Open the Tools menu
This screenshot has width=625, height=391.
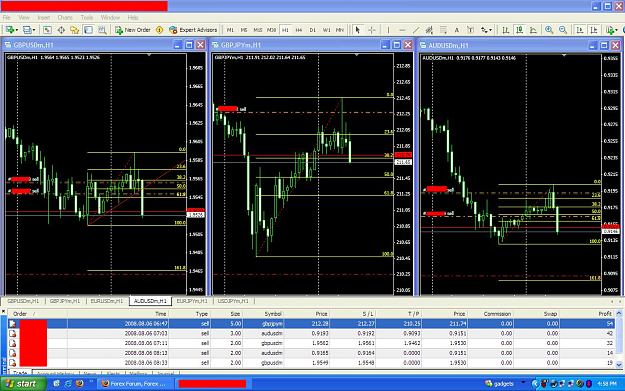[86, 18]
